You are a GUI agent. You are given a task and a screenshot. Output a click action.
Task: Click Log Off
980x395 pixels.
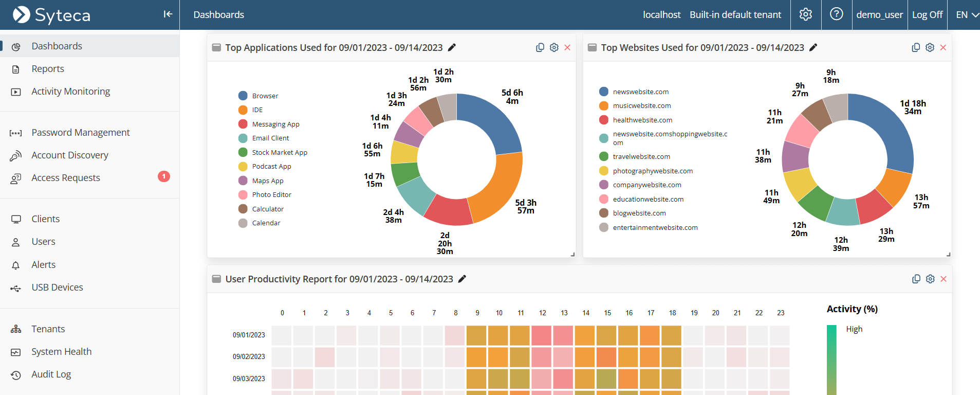(927, 15)
